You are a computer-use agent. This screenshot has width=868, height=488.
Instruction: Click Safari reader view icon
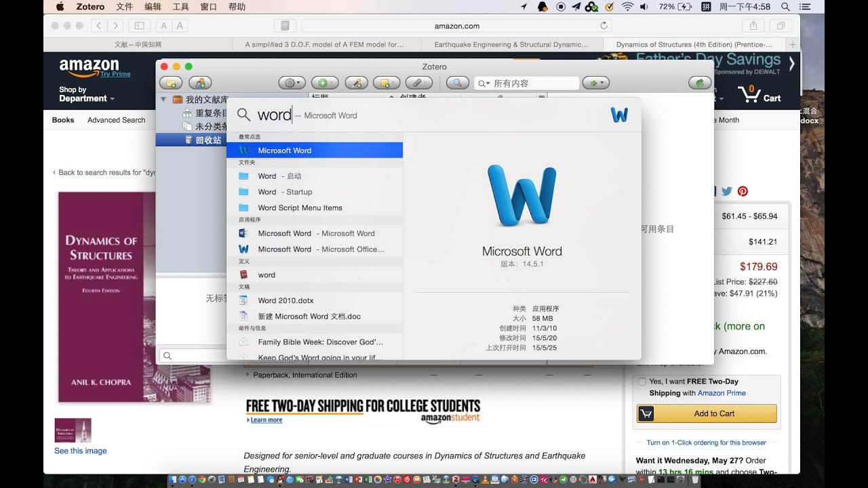(x=285, y=26)
